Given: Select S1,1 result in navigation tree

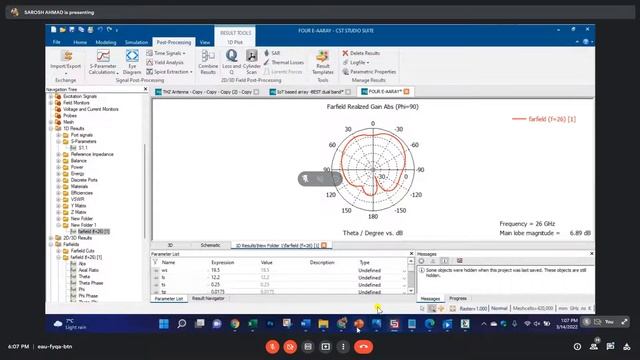Looking at the screenshot, I should pyautogui.click(x=83, y=148).
